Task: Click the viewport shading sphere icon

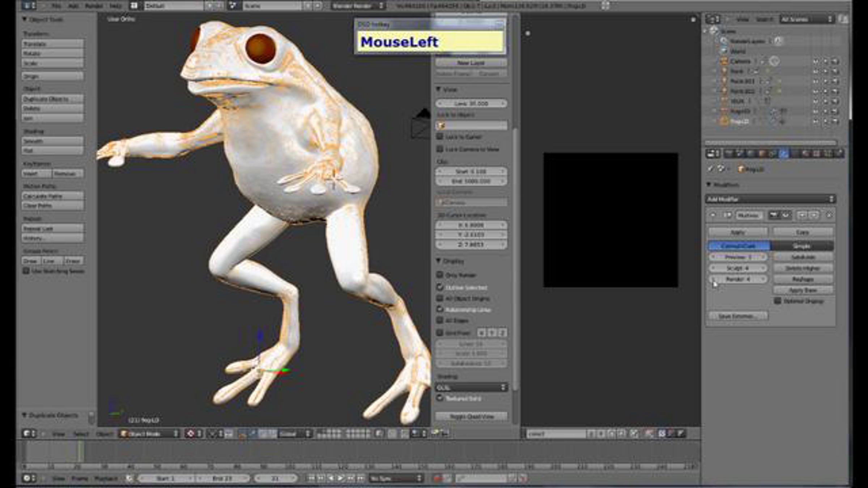Action: point(191,433)
